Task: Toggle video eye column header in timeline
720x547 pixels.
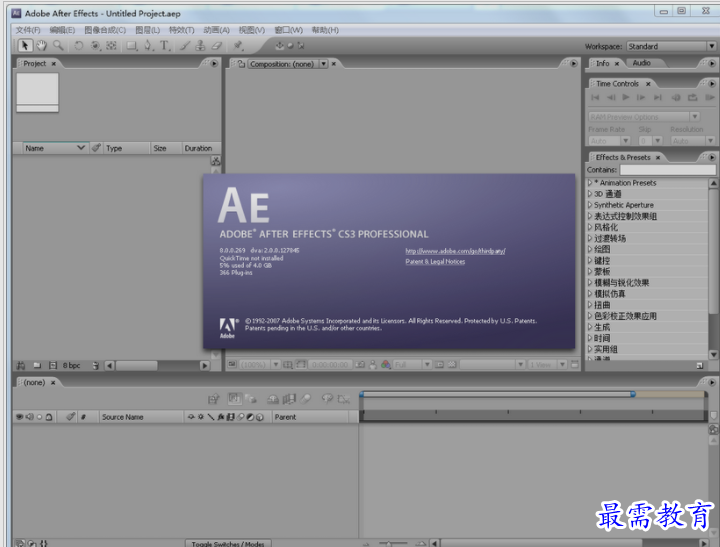Action: tap(20, 417)
